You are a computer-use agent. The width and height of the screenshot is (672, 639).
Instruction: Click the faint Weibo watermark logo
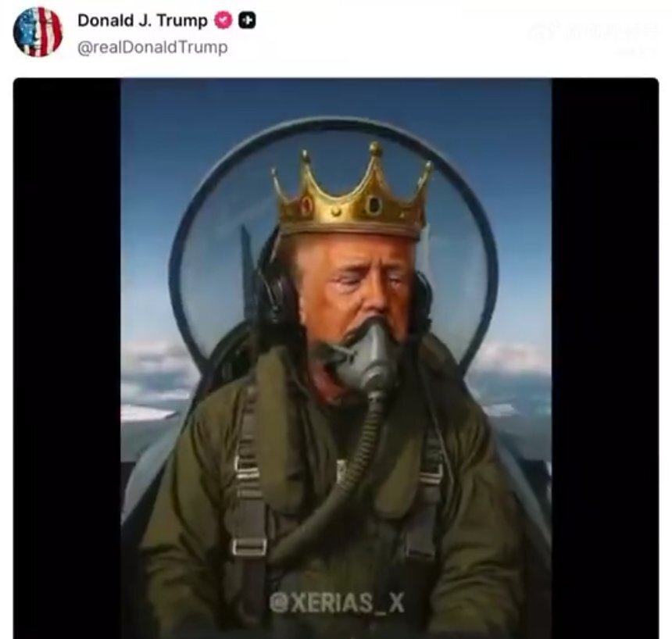543,32
